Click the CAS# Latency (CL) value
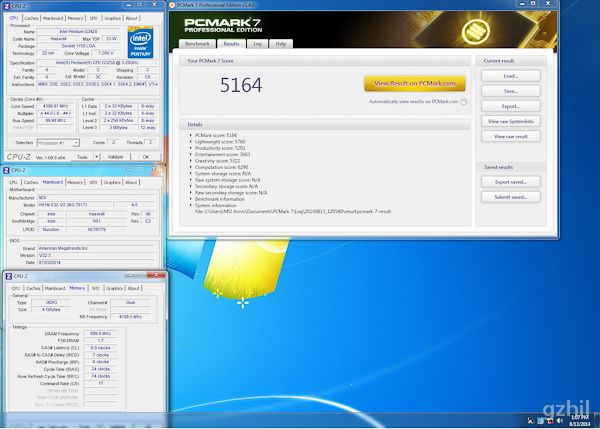This screenshot has height=429, width=600. pyautogui.click(x=100, y=348)
